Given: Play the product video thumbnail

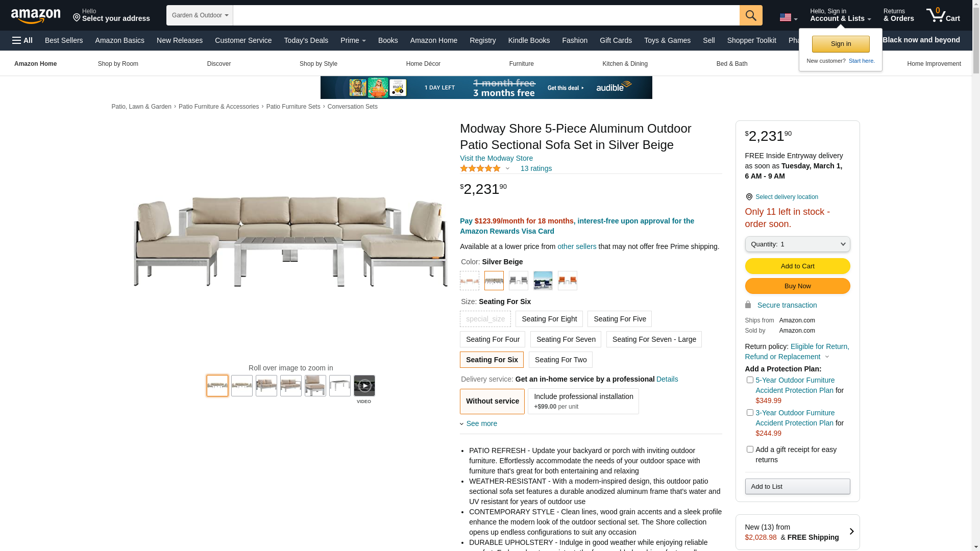Looking at the screenshot, I should (x=364, y=386).
